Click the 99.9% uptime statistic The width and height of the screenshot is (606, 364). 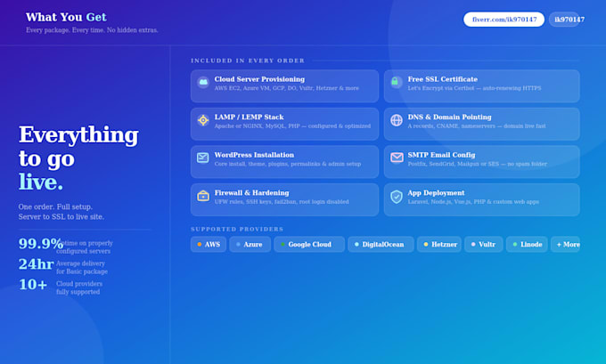pyautogui.click(x=66, y=246)
